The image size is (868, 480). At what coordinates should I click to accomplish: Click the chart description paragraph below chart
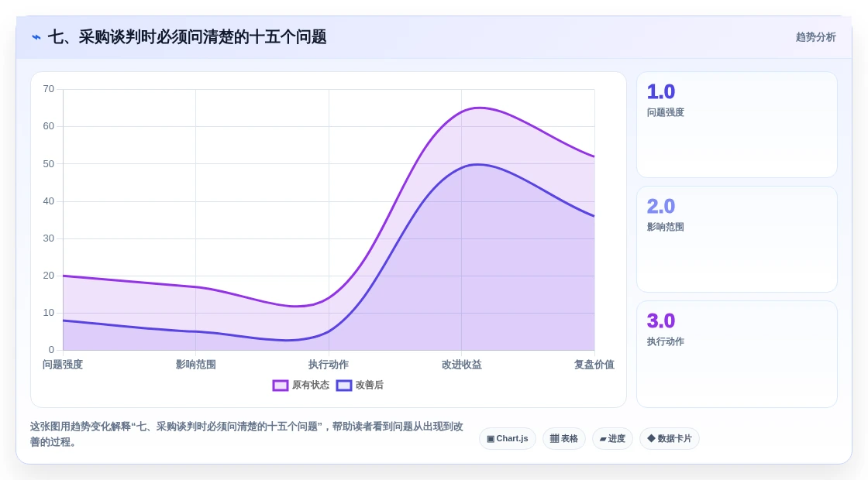[246, 434]
